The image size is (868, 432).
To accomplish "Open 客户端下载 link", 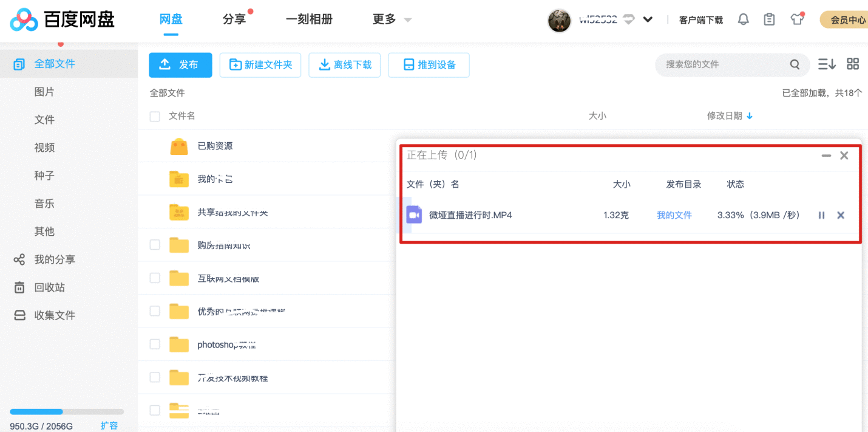I will pyautogui.click(x=700, y=20).
